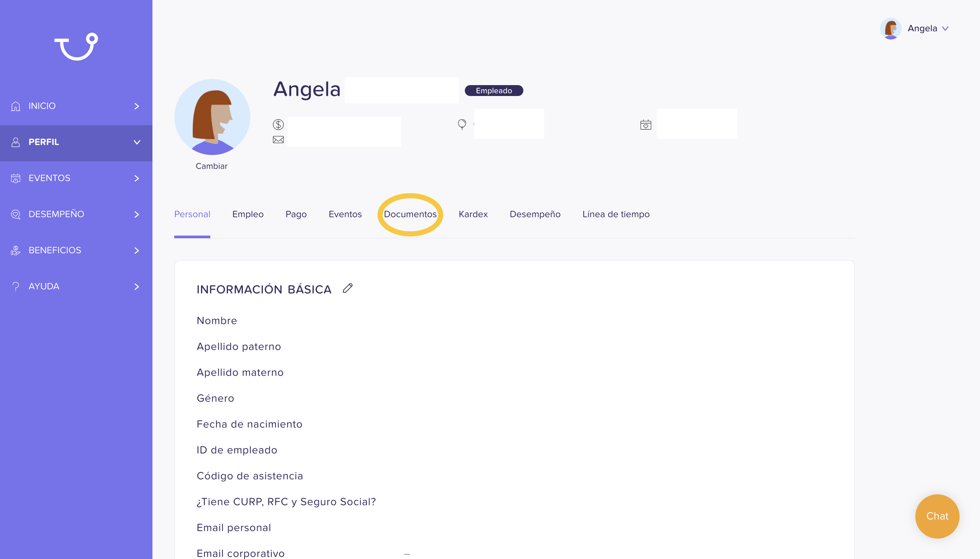Click the ¿Tiene CURP, RFC y Seguro Social? label
980x559 pixels.
pyautogui.click(x=286, y=502)
